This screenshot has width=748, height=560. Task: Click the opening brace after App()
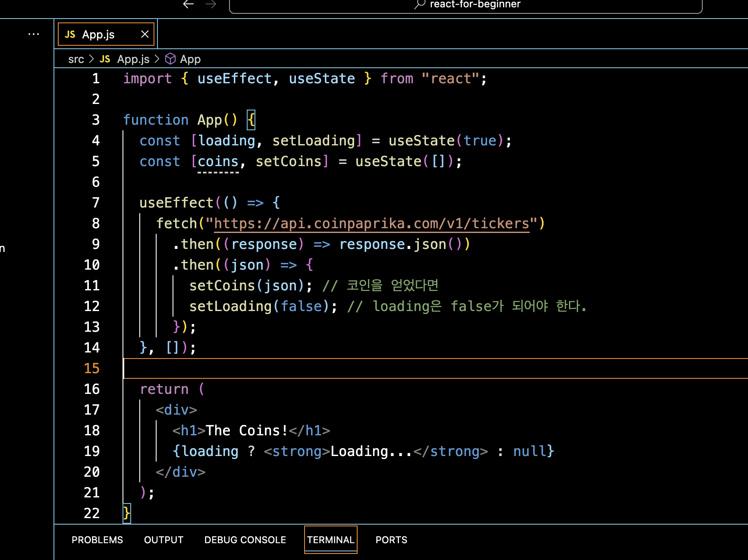point(251,120)
